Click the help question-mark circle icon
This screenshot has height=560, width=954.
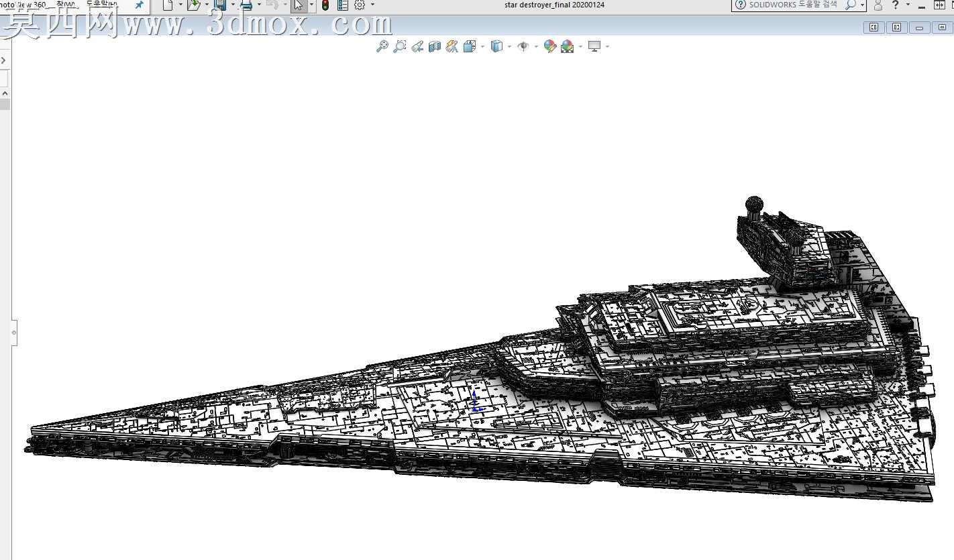740,5
